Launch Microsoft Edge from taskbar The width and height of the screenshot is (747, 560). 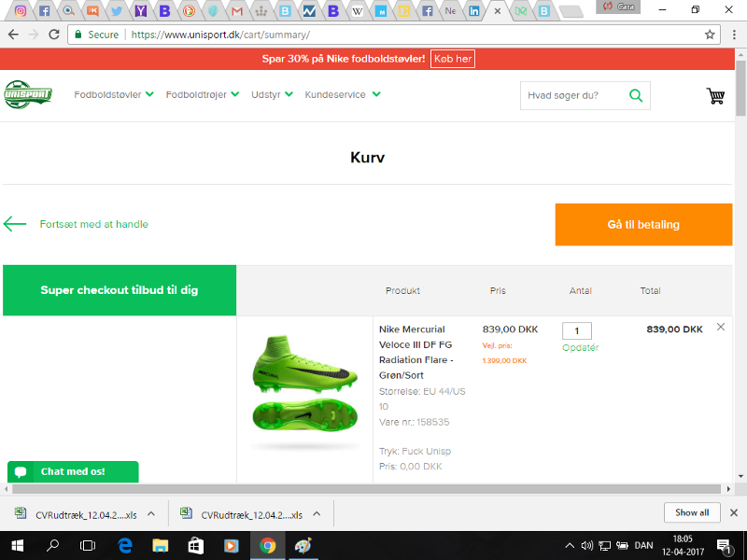coord(124,546)
